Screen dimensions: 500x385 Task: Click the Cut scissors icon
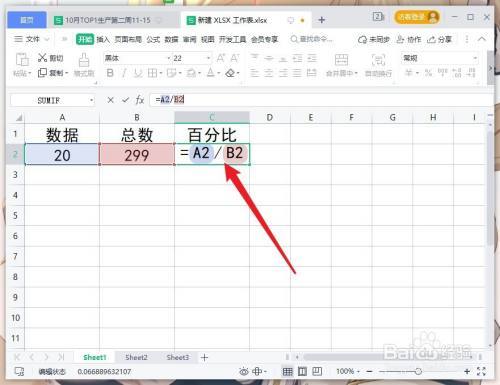tap(42, 58)
